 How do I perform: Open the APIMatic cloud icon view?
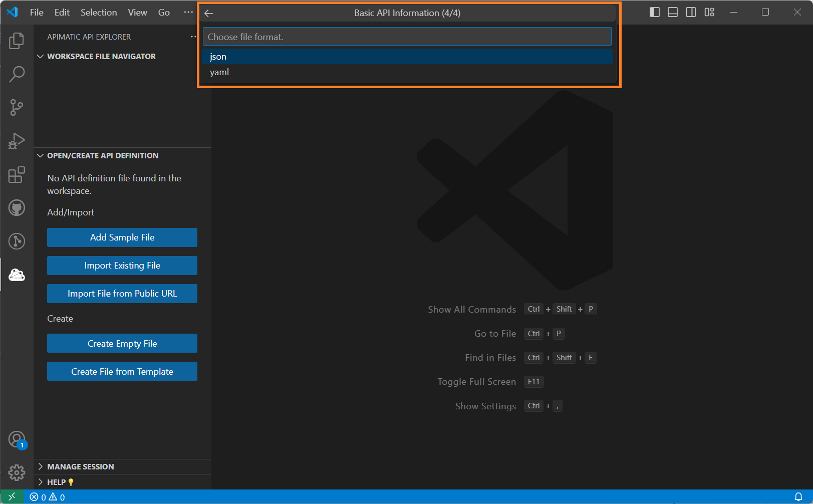[17, 275]
